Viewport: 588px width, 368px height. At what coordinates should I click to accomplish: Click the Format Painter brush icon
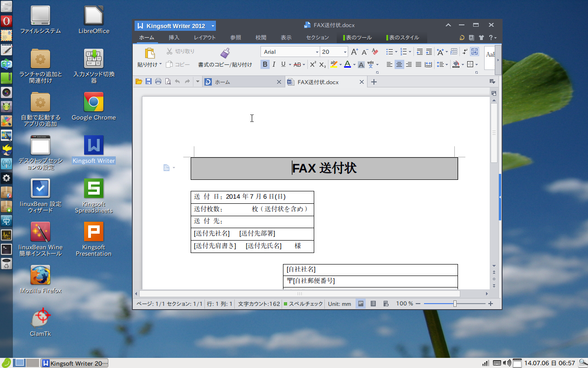tap(225, 53)
